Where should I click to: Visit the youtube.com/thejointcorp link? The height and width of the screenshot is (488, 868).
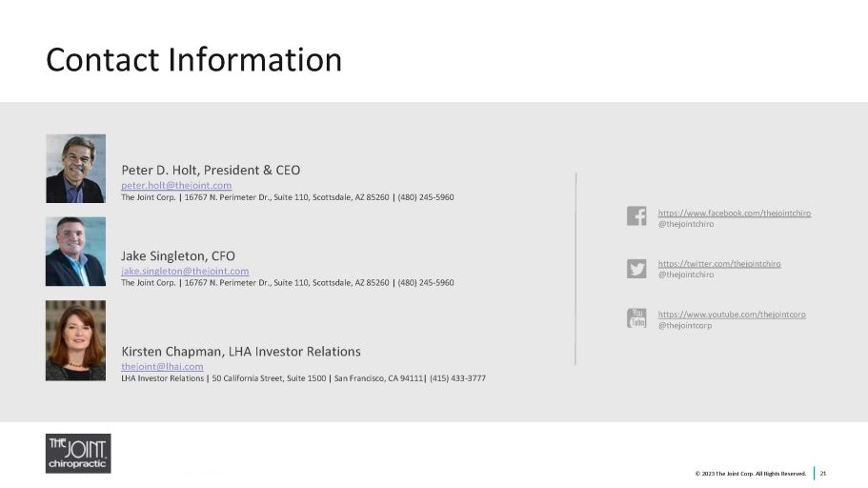pyautogui.click(x=731, y=314)
